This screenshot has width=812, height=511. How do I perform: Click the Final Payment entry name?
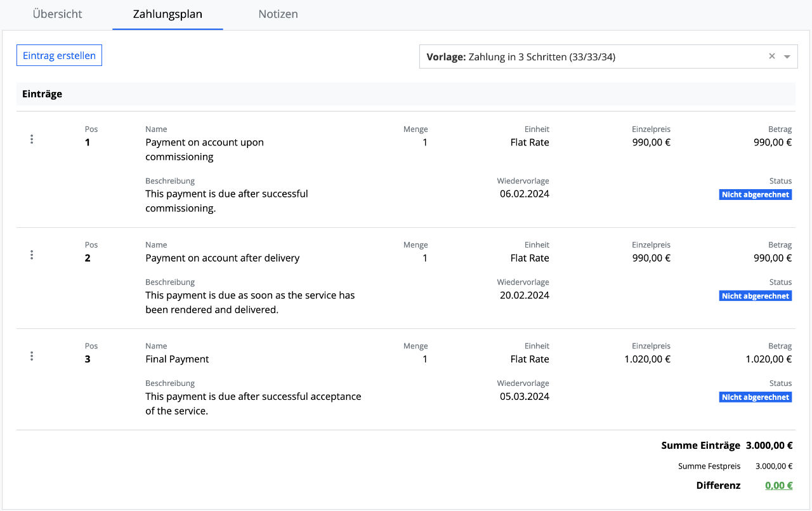177,359
